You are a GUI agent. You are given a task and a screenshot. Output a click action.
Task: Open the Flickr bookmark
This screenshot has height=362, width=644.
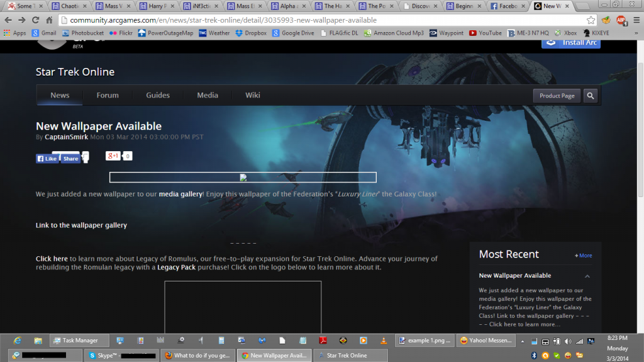tap(121, 33)
